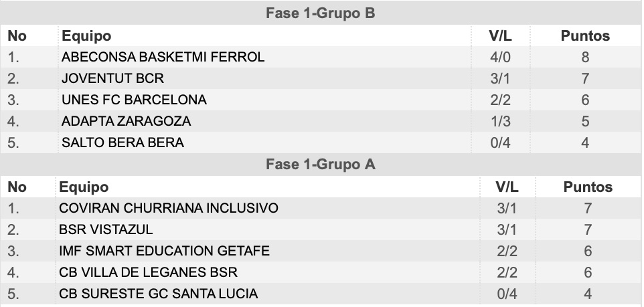Click the Fase 1-Grupo B header
The height and width of the screenshot is (307, 644).
(321, 13)
